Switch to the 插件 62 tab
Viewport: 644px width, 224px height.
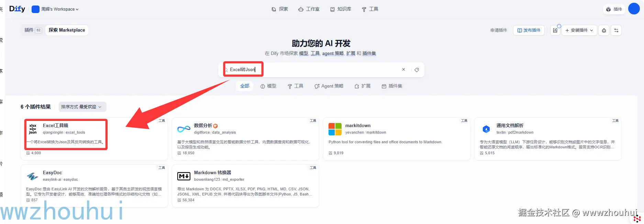(33, 30)
